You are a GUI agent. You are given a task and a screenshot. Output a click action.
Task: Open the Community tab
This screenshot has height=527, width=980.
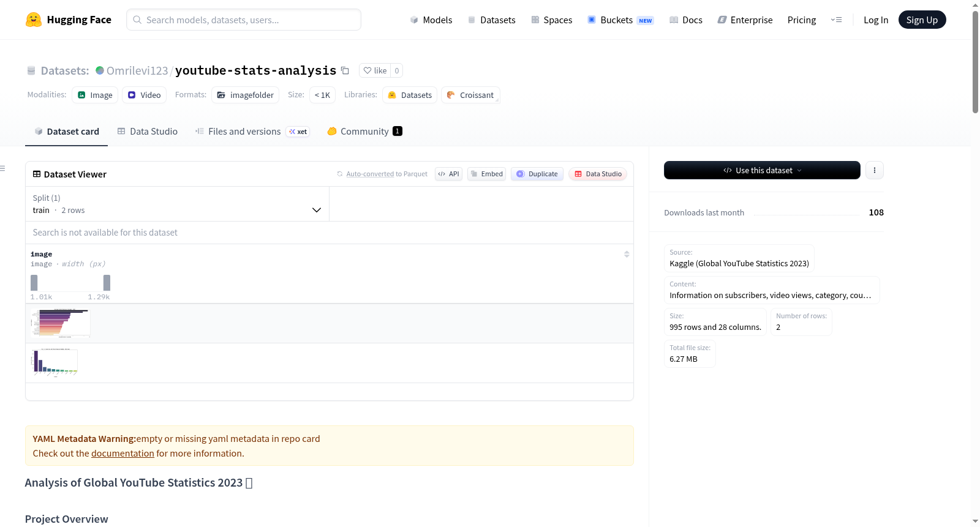pos(364,131)
